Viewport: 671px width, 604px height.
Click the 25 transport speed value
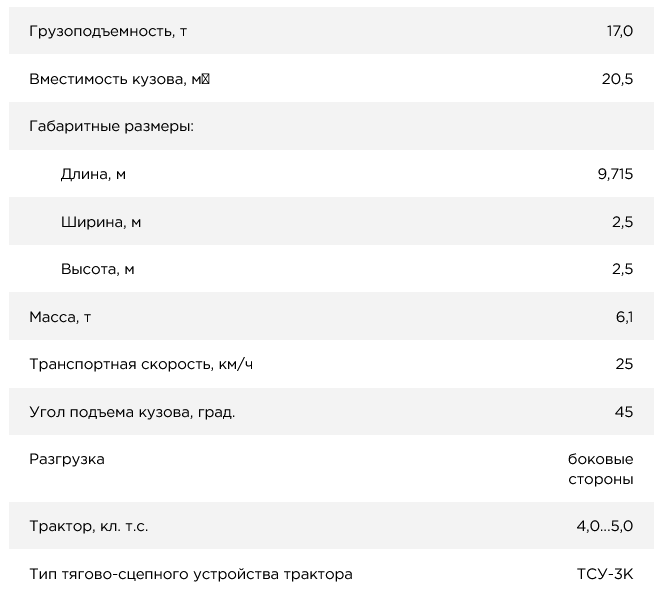(x=624, y=364)
